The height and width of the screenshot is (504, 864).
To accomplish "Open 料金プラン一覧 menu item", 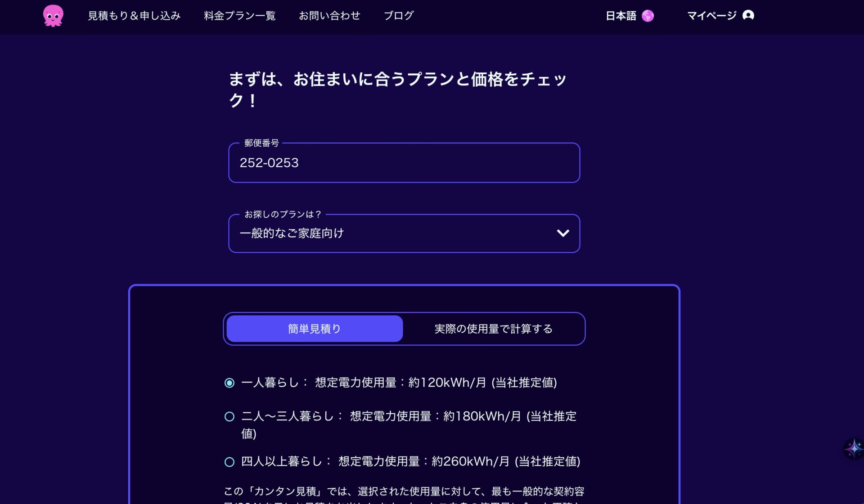I will pos(239,16).
